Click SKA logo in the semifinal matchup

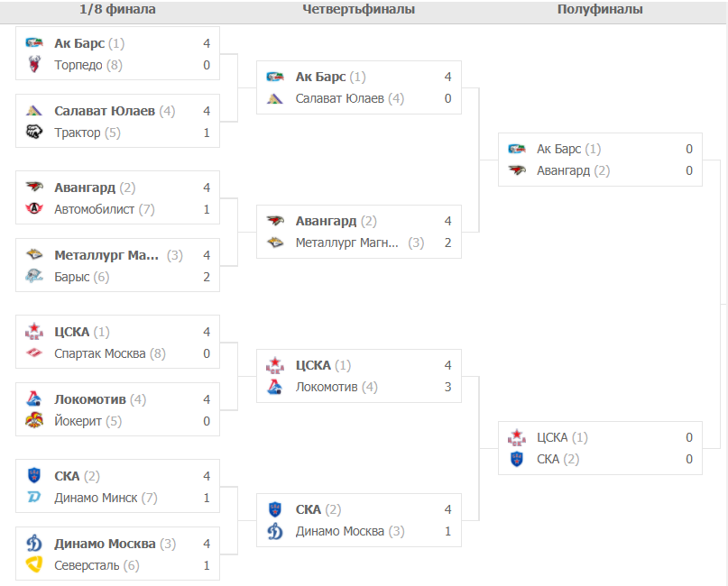pyautogui.click(x=517, y=459)
